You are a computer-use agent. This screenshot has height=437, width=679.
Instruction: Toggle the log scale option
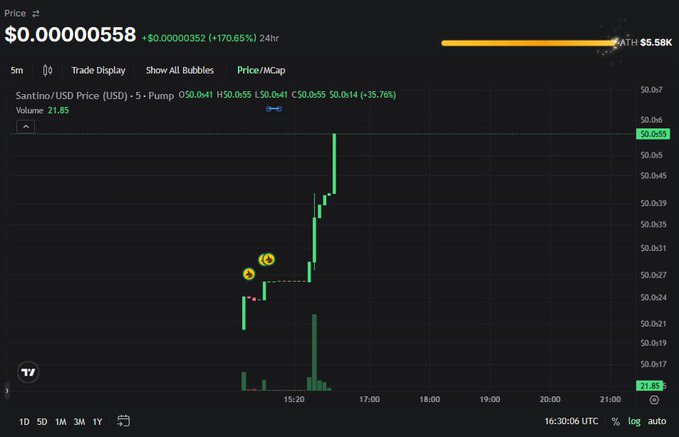[634, 421]
